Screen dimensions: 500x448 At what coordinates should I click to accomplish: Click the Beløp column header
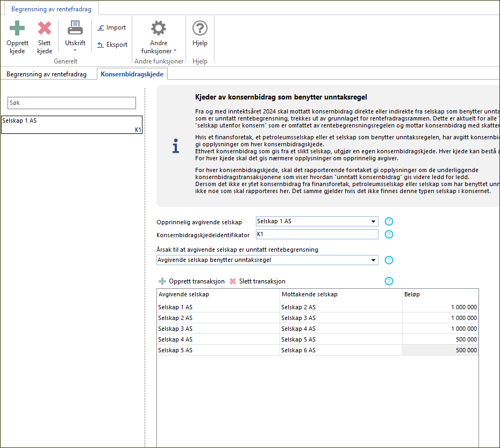440,294
